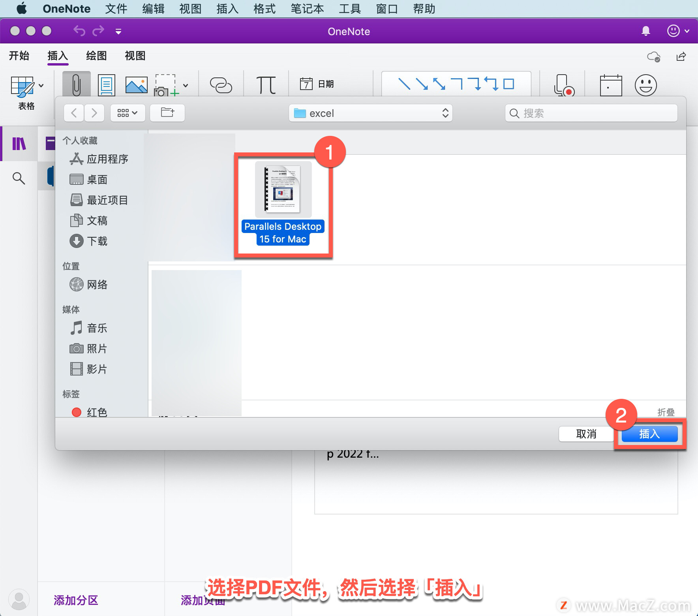Image resolution: width=698 pixels, height=616 pixels.
Task: Click the Equation pi icon
Action: 266,85
